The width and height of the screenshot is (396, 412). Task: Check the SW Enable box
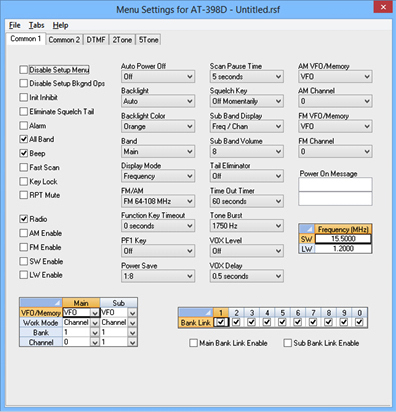23,261
